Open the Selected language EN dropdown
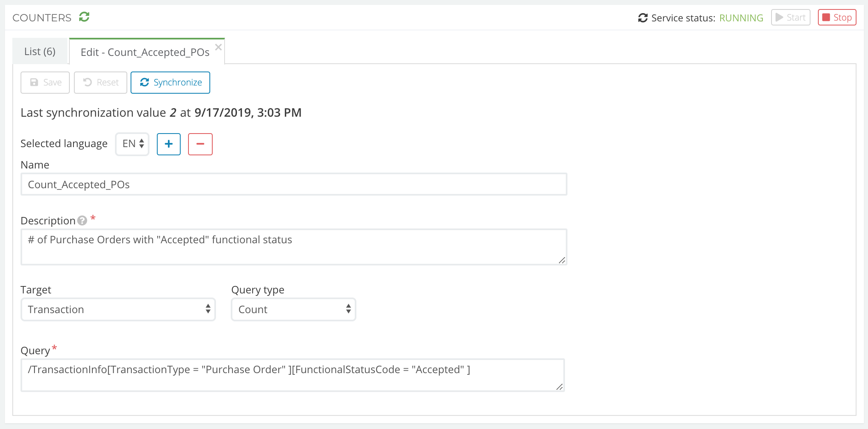 [x=132, y=144]
